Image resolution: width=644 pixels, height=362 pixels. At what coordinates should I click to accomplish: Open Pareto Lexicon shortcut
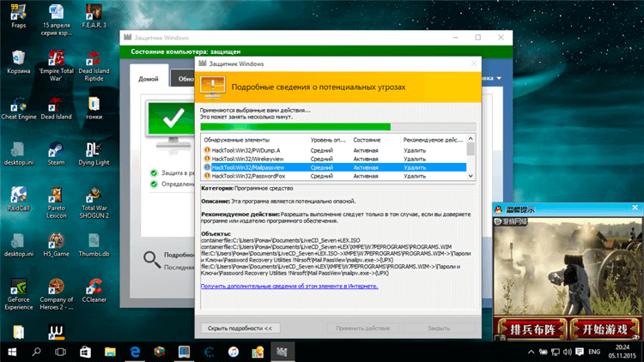(57, 202)
